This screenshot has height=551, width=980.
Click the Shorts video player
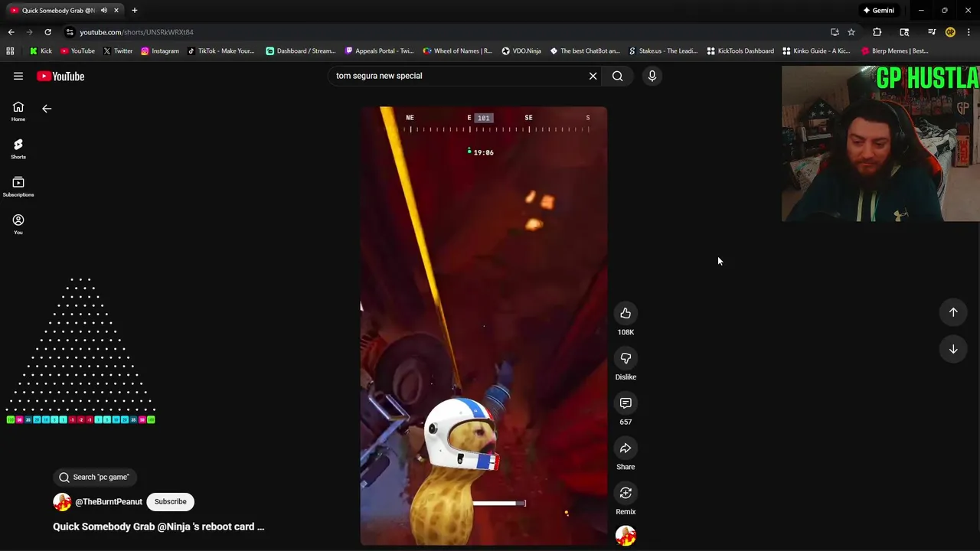click(x=484, y=326)
